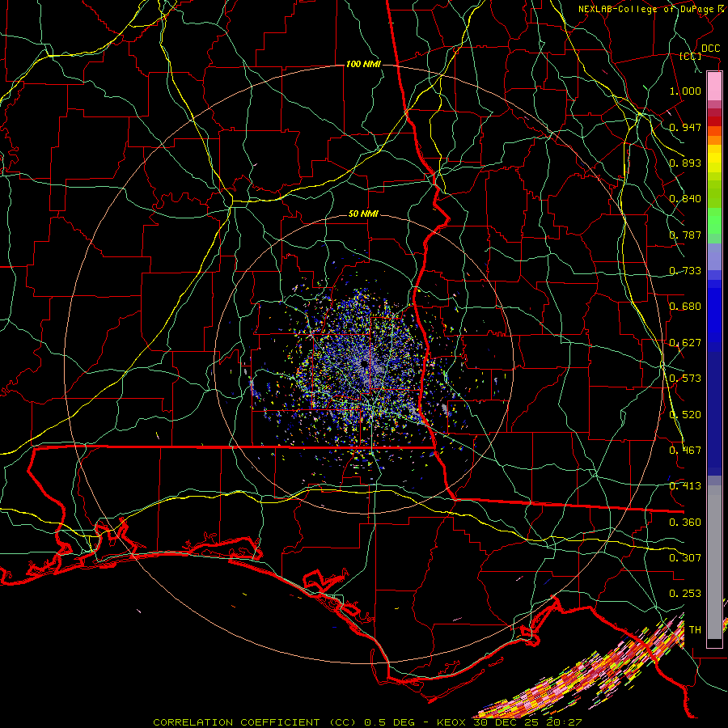The height and width of the screenshot is (728, 728).
Task: Click the 0.360 legend value
Action: pos(685,523)
